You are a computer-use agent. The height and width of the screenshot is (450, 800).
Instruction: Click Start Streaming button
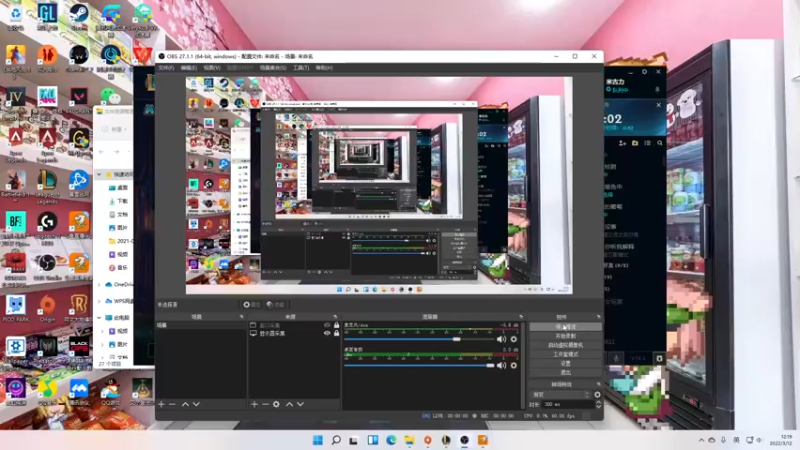pos(565,327)
